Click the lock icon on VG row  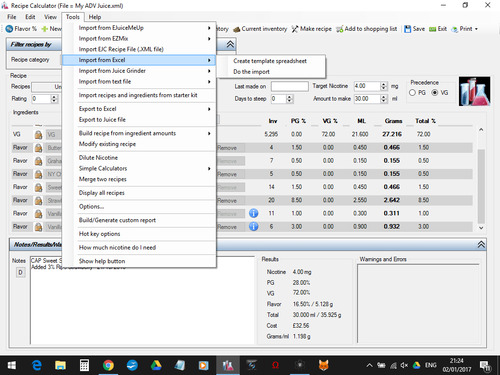tap(38, 134)
